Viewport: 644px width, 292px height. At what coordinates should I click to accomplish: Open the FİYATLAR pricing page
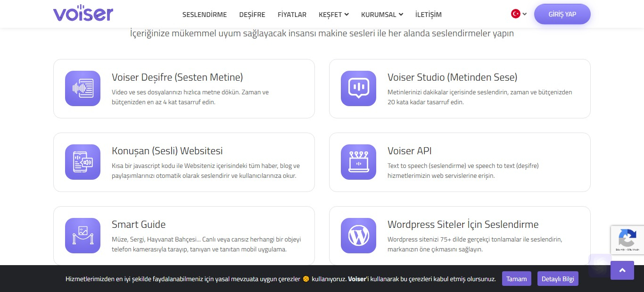292,15
